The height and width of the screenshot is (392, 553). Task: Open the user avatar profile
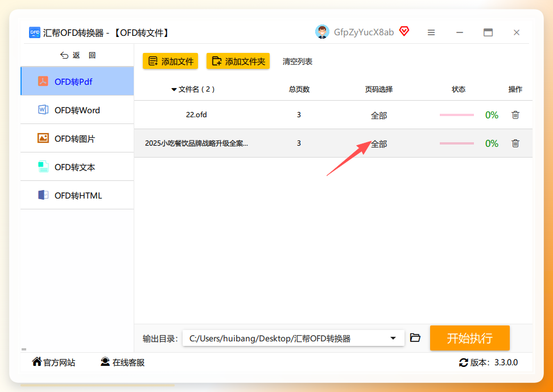(x=322, y=32)
